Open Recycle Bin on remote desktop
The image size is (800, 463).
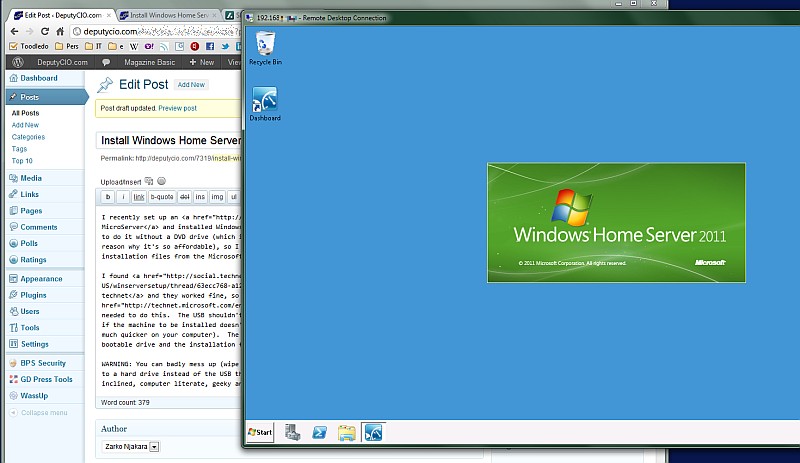265,47
